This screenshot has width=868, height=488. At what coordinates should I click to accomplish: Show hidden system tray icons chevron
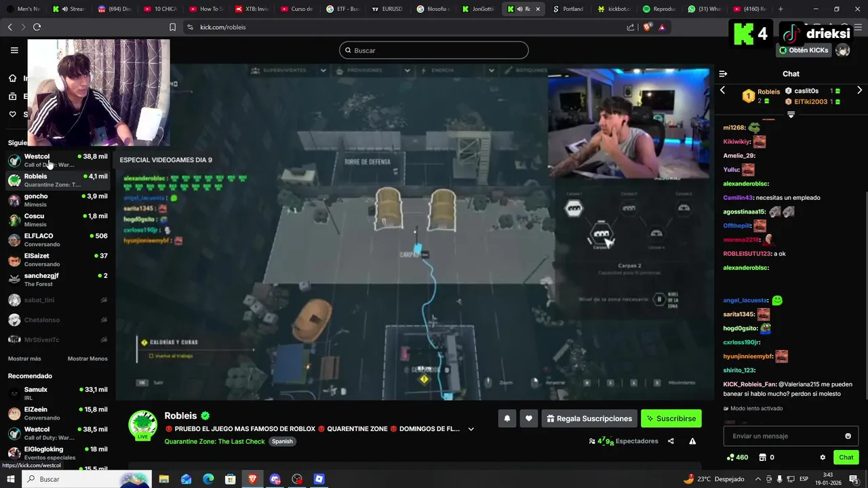[x=758, y=479]
